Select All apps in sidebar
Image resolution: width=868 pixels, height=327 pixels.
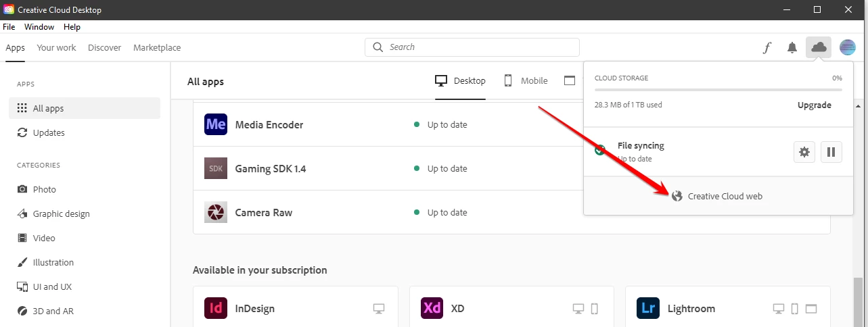[x=85, y=108]
